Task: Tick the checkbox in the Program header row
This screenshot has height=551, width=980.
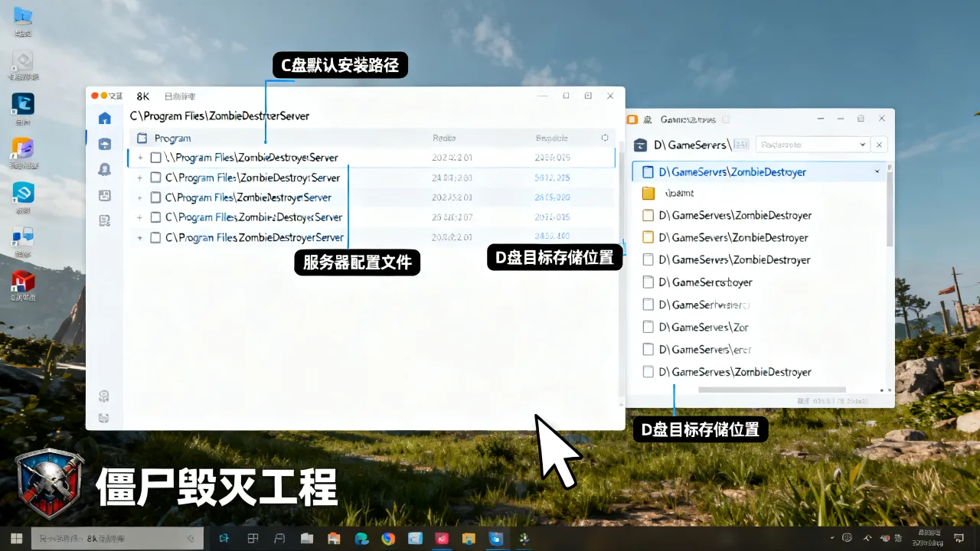Action: pyautogui.click(x=142, y=139)
